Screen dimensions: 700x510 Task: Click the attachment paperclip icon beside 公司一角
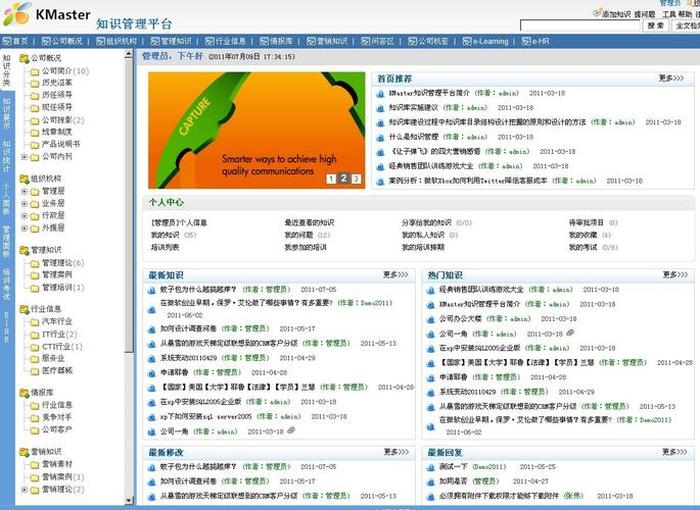(291, 431)
